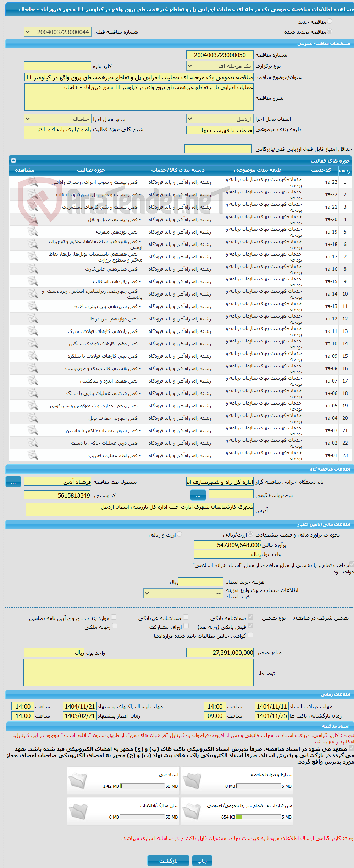The width and height of the screenshot is (354, 868).
Task: Select the ارزی و ریالی radio option
Action: pyautogui.click(x=179, y=534)
